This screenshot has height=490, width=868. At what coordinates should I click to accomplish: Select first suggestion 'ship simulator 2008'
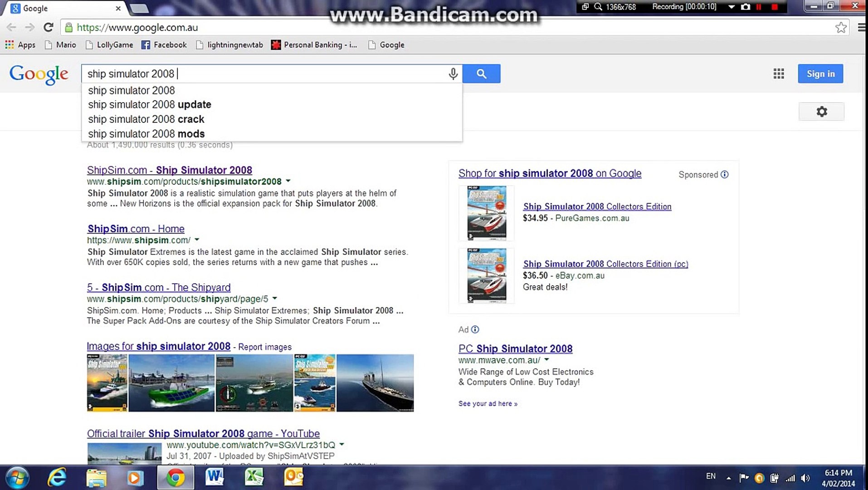click(272, 90)
